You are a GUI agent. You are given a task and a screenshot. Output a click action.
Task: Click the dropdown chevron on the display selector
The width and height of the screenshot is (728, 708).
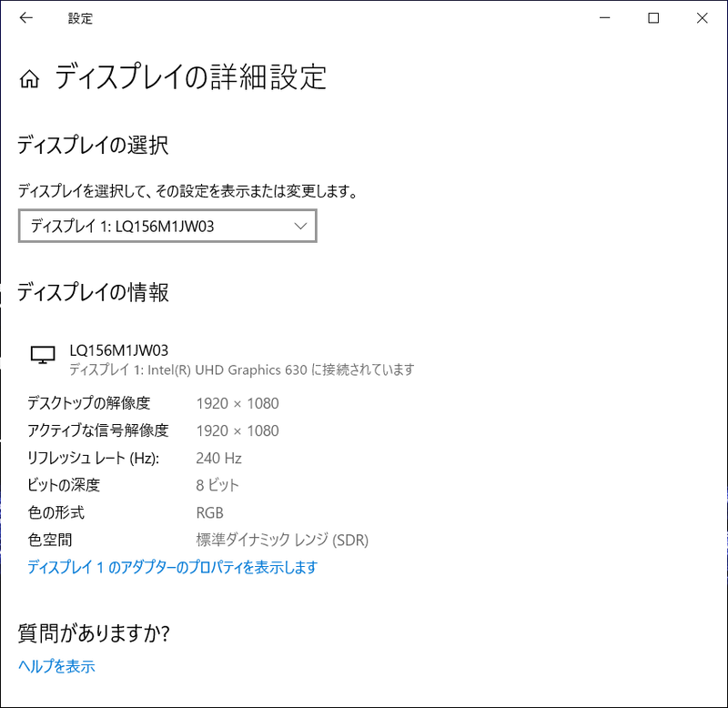coord(300,226)
